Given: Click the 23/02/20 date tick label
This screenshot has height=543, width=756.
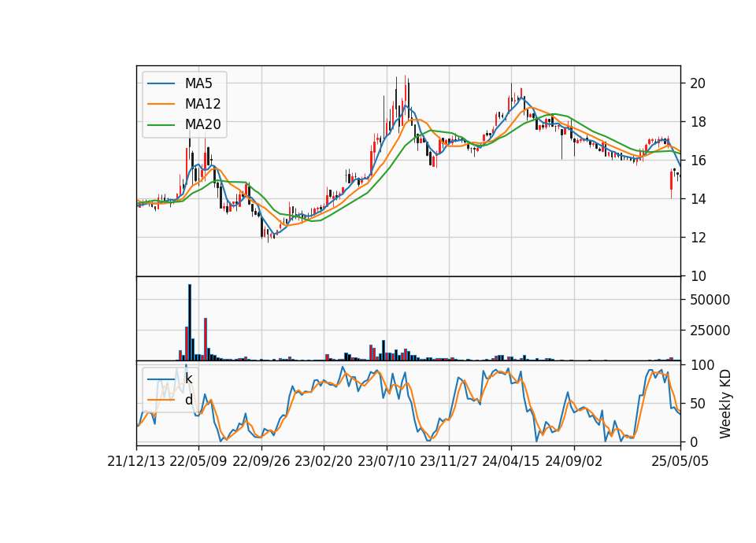Looking at the screenshot, I should coord(324,462).
